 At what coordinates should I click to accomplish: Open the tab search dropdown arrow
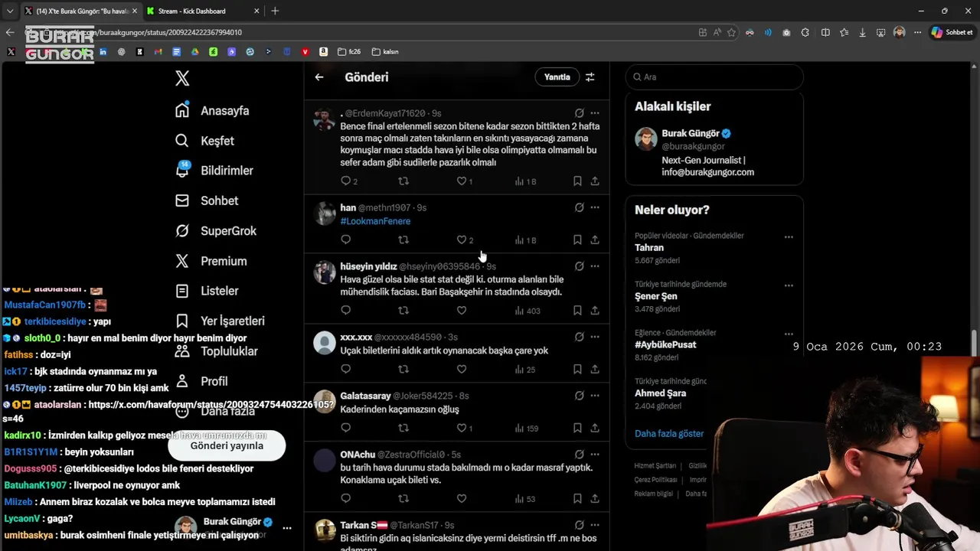point(9,11)
